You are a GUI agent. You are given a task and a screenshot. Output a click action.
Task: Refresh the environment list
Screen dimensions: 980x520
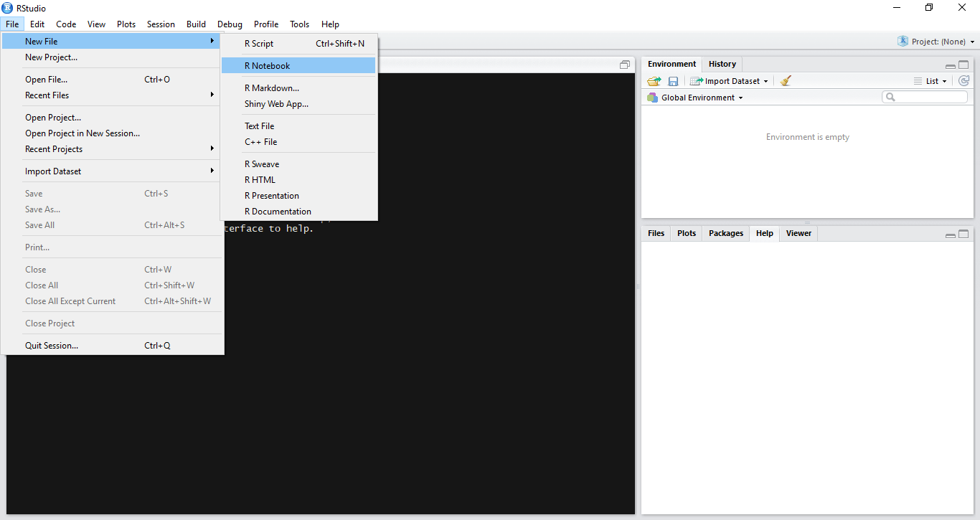964,81
